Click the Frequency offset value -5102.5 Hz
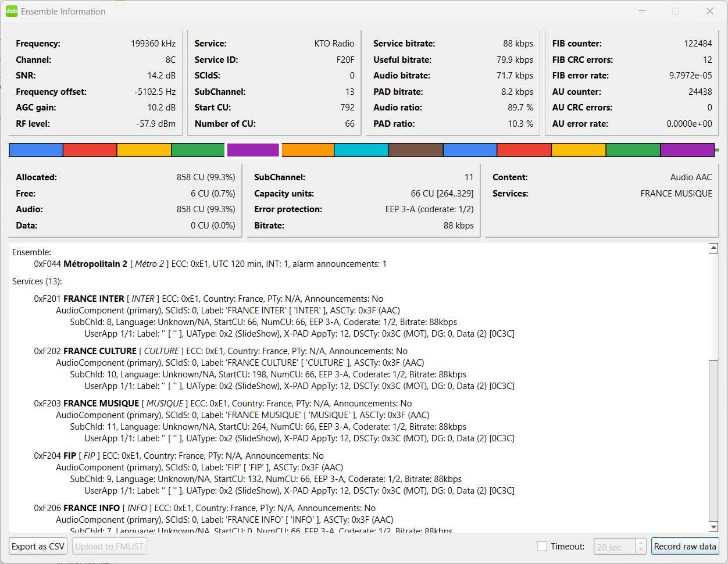 (x=155, y=92)
